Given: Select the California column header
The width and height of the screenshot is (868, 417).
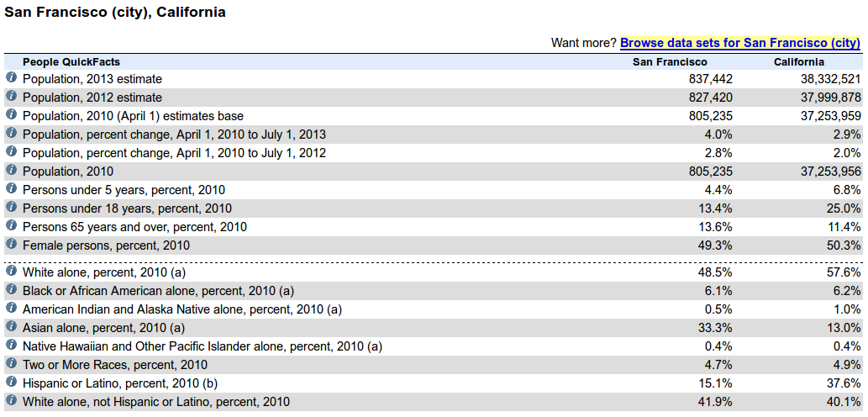Looking at the screenshot, I should [799, 62].
